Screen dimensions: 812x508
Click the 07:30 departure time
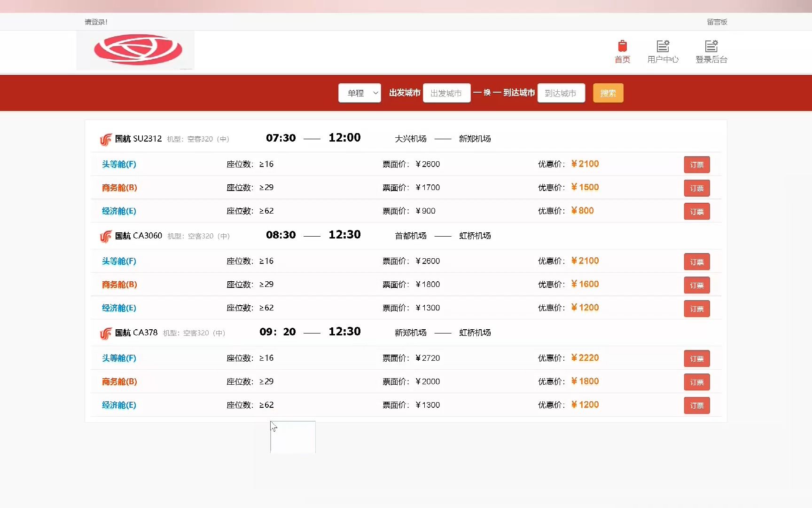(x=281, y=138)
